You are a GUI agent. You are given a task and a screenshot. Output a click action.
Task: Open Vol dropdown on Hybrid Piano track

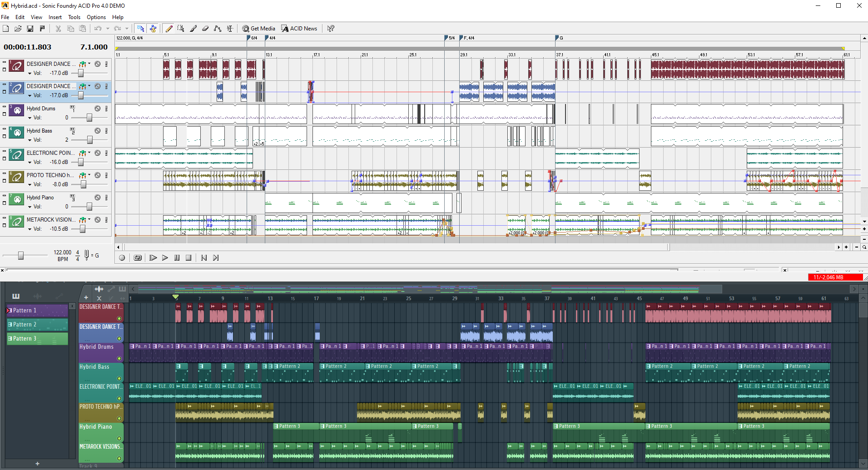pyautogui.click(x=30, y=207)
